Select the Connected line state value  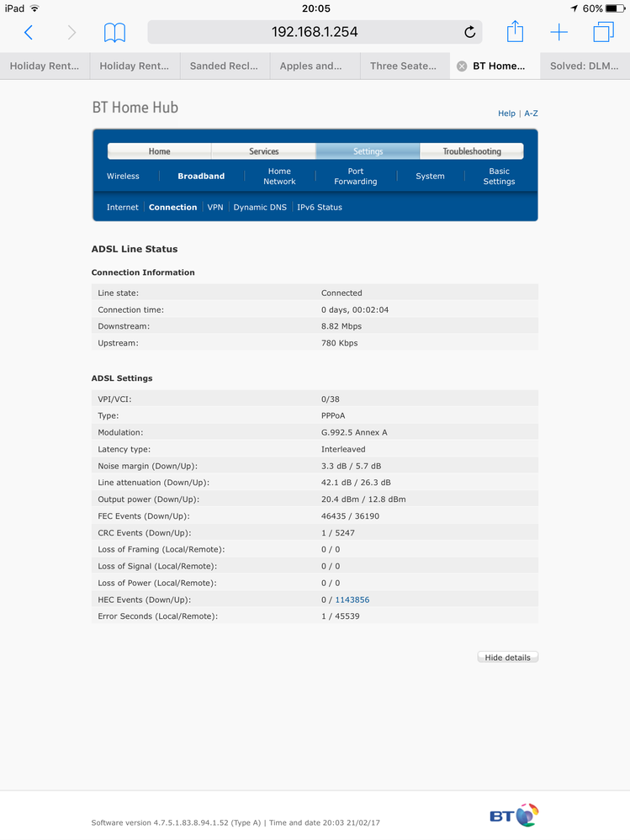341,293
